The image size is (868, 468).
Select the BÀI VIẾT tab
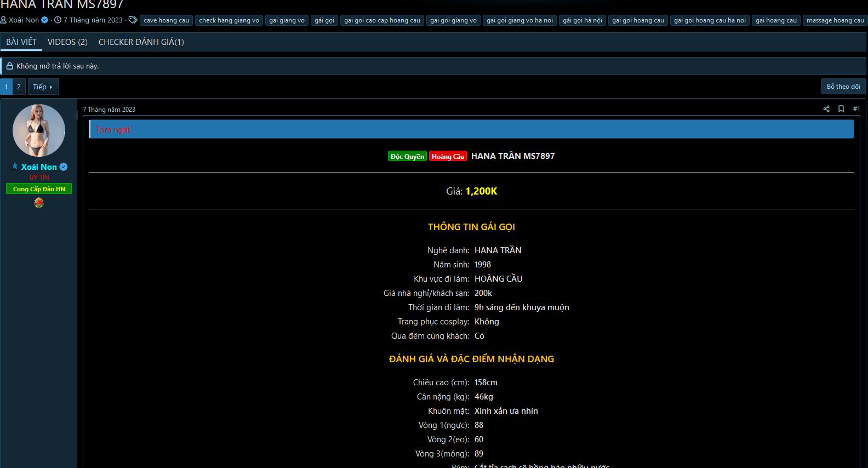pyautogui.click(x=21, y=42)
